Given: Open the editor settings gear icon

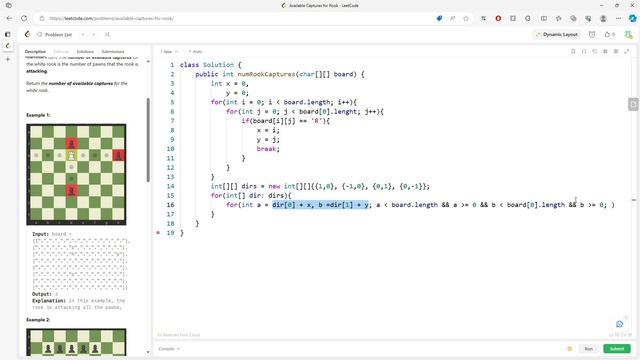Looking at the screenshot, I should pyautogui.click(x=616, y=51).
